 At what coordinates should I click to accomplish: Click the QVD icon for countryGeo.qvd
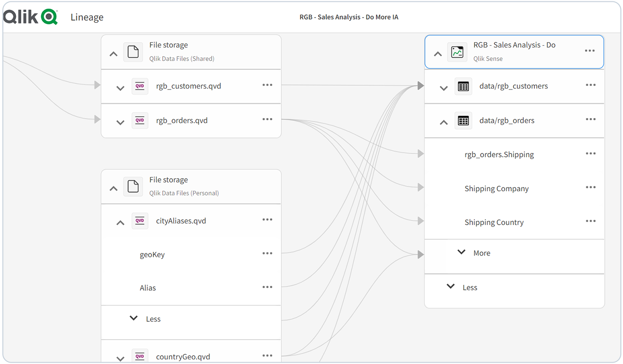tap(139, 355)
